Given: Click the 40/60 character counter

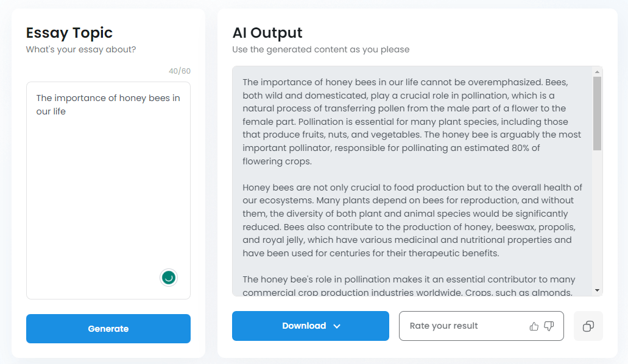Looking at the screenshot, I should [x=180, y=71].
